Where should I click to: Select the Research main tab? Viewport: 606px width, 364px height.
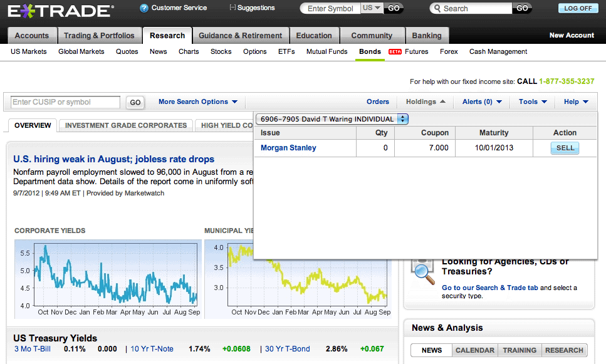[167, 36]
